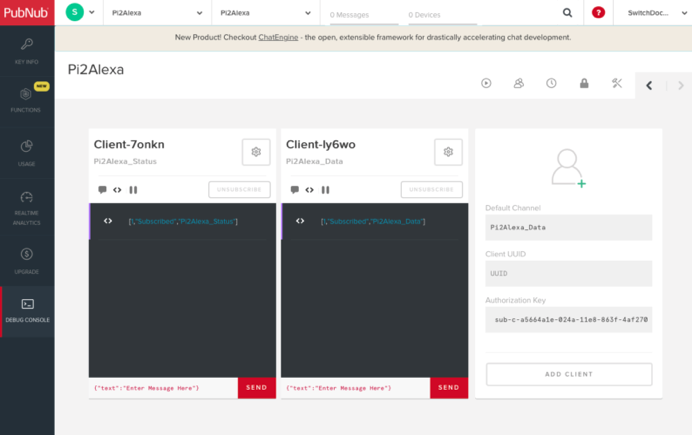The image size is (692, 435).
Task: Open the Functions sidebar section
Action: (x=27, y=99)
